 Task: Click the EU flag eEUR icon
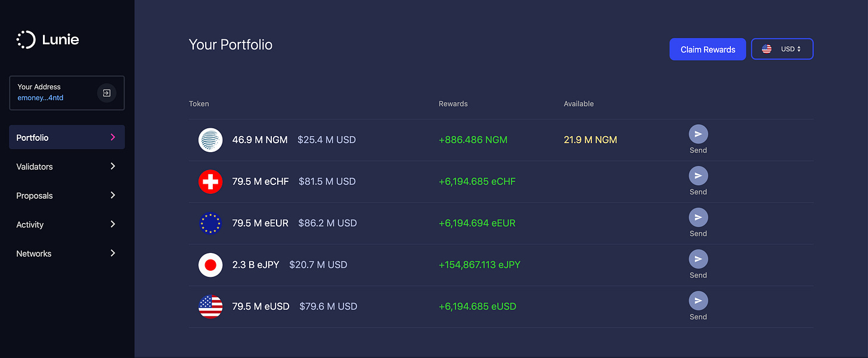[x=210, y=223]
